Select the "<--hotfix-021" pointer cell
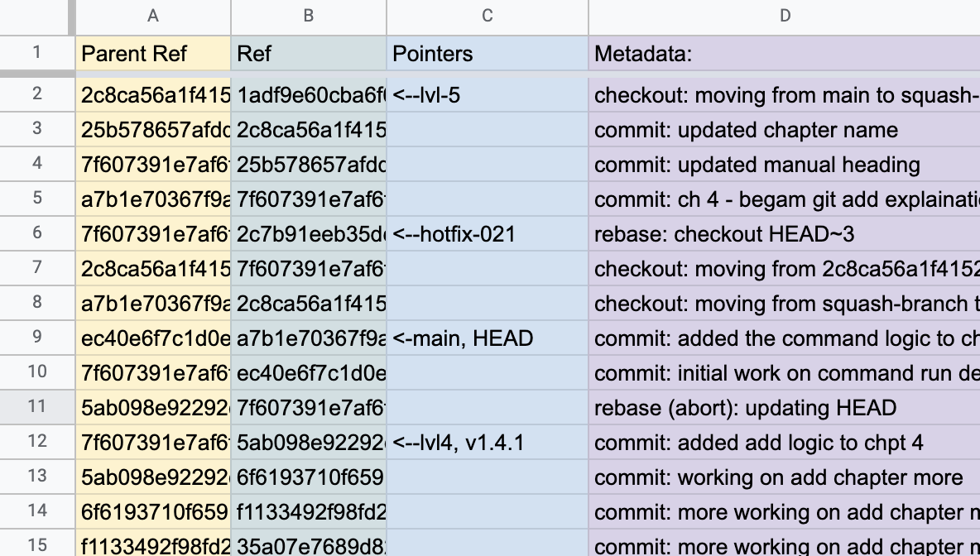The image size is (980, 556). pos(488,234)
